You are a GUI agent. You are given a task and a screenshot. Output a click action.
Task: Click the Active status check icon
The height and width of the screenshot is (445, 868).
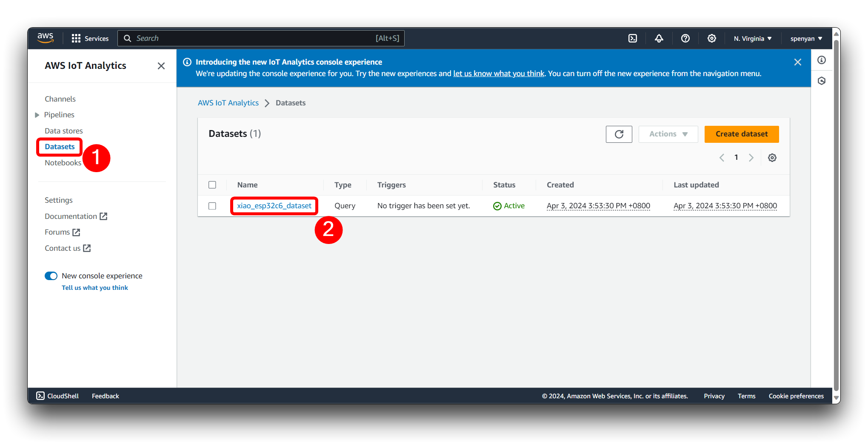point(497,206)
